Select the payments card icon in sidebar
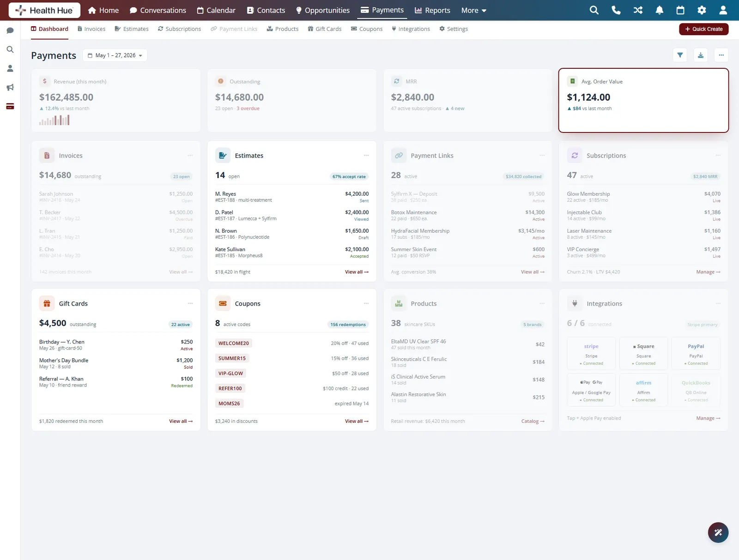The width and height of the screenshot is (739, 560). point(10,106)
